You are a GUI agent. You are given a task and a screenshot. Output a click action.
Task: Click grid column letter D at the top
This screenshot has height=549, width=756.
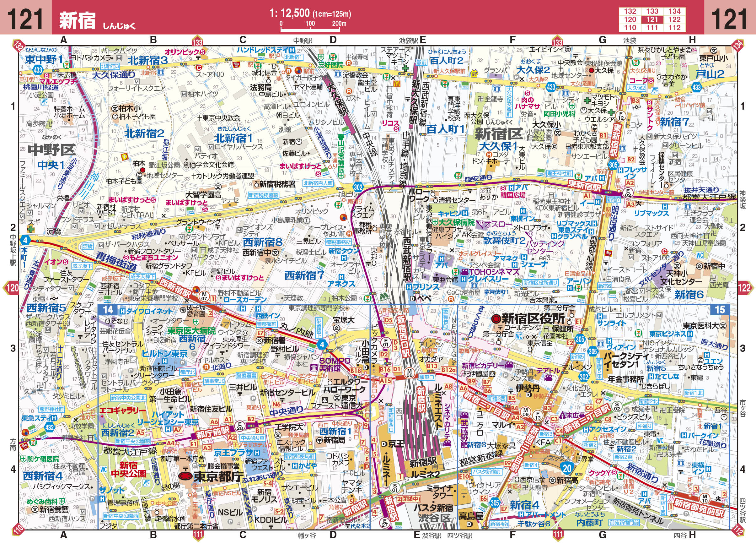[x=331, y=38]
